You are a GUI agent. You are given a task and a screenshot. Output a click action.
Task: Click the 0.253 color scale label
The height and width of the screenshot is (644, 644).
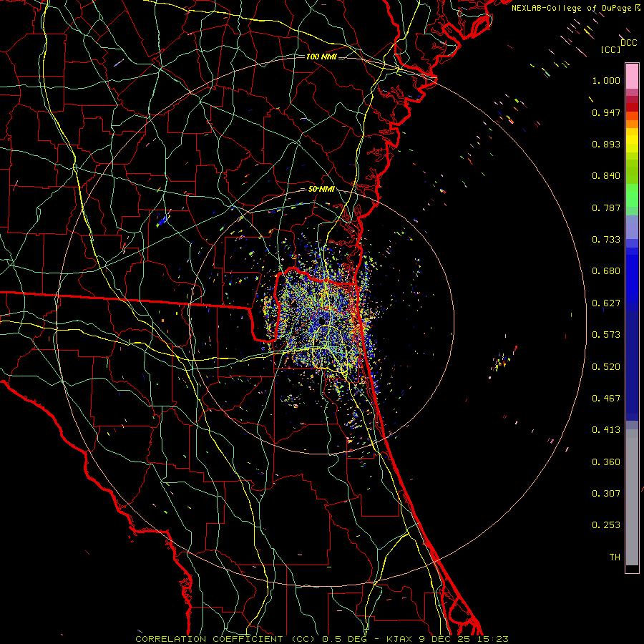tap(606, 525)
